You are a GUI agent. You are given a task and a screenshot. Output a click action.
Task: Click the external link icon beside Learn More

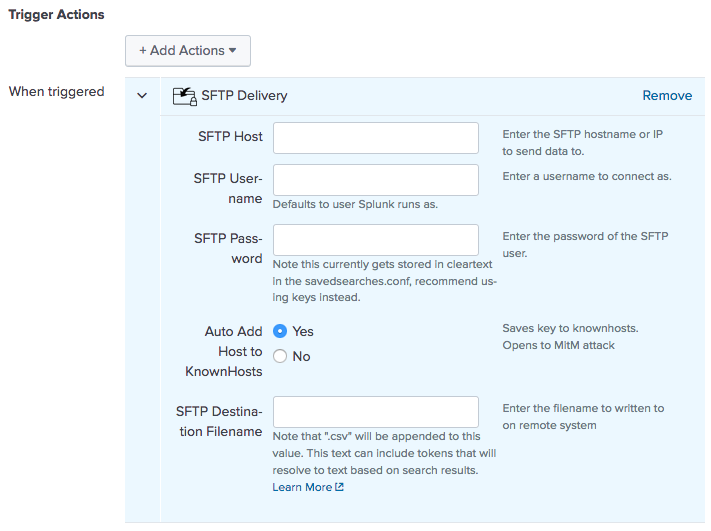pyautogui.click(x=340, y=487)
